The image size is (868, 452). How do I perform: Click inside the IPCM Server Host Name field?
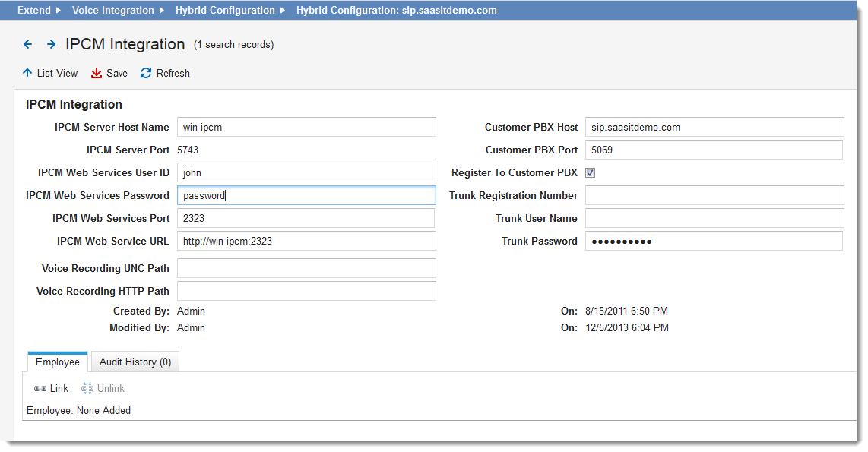tap(304, 126)
